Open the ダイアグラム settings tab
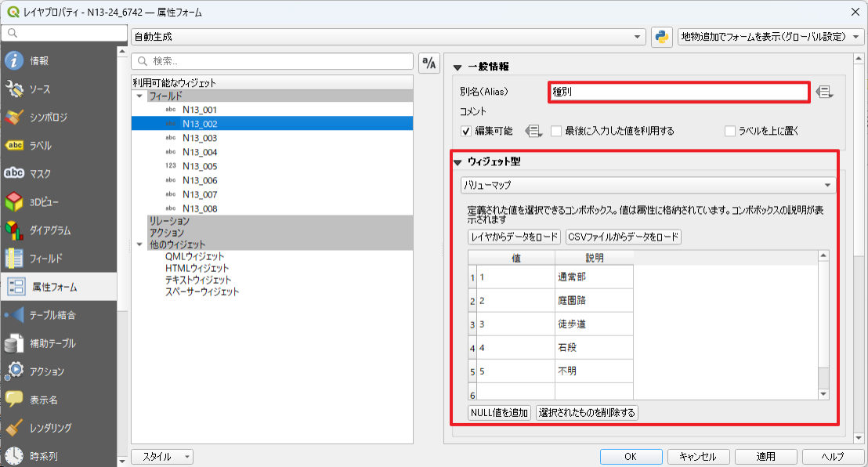868x467 pixels. click(49, 230)
